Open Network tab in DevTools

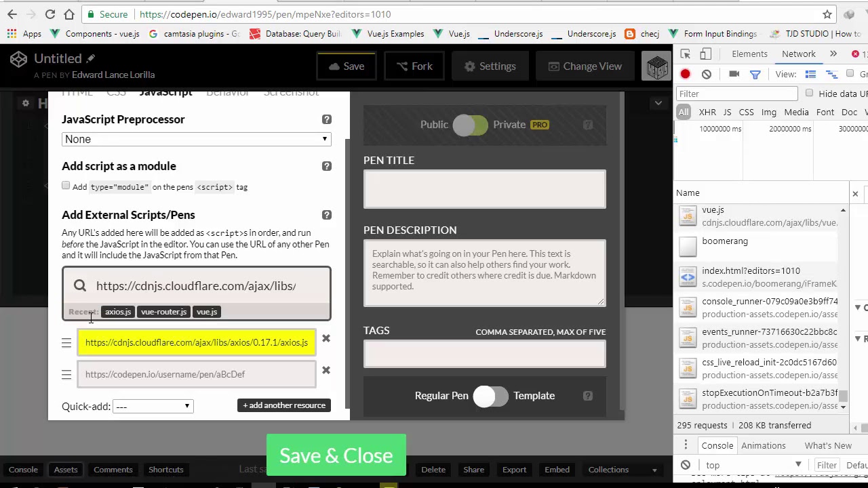click(x=799, y=54)
